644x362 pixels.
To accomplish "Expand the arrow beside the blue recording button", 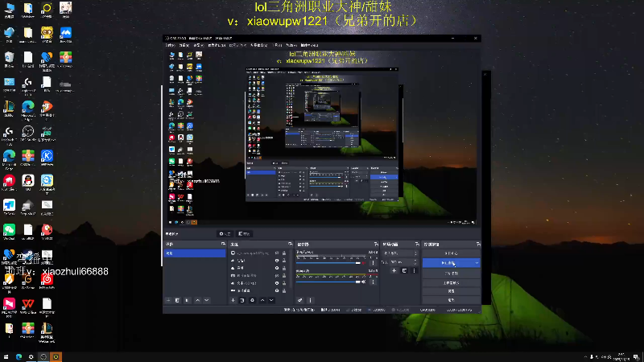I will click(x=477, y=263).
